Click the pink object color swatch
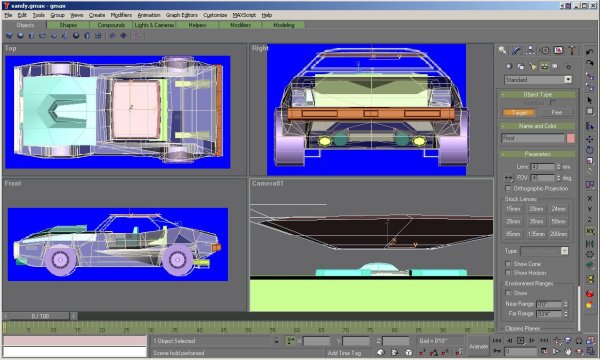The width and height of the screenshot is (600, 360). pos(571,138)
